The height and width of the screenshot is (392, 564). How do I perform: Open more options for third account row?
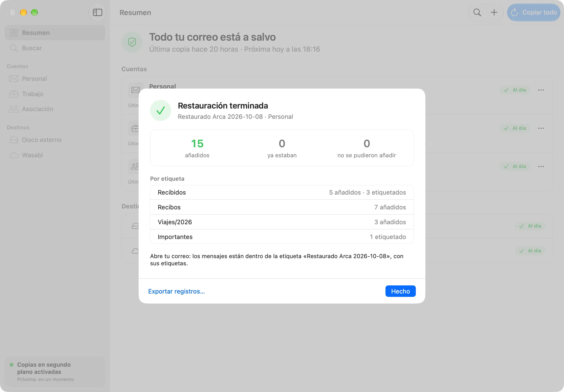coord(541,167)
